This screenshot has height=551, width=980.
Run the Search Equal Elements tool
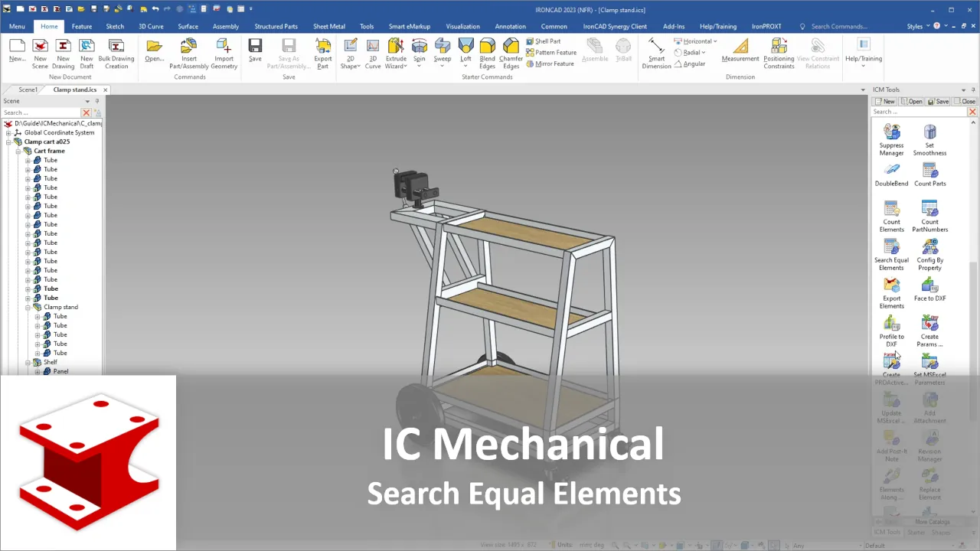(891, 255)
